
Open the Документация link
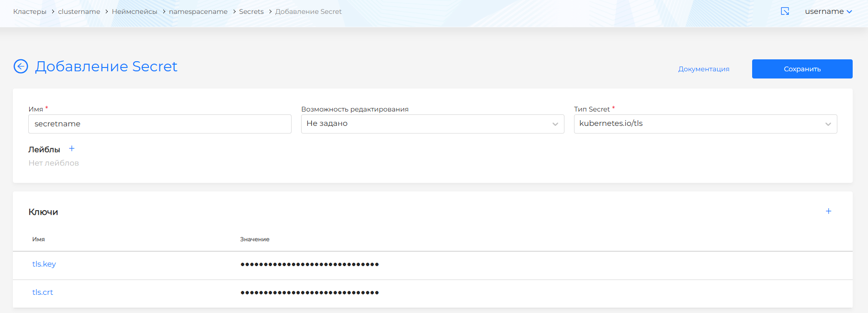click(x=703, y=69)
